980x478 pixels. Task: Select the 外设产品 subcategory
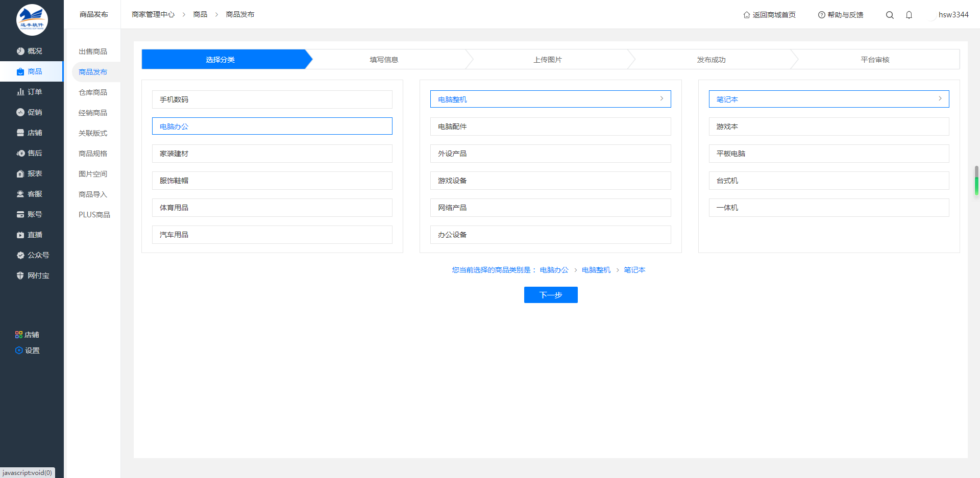pyautogui.click(x=550, y=154)
